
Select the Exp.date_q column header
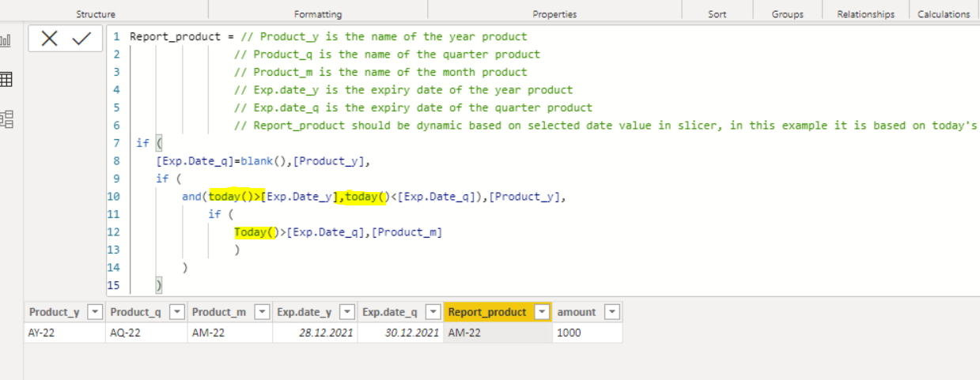pyautogui.click(x=400, y=312)
